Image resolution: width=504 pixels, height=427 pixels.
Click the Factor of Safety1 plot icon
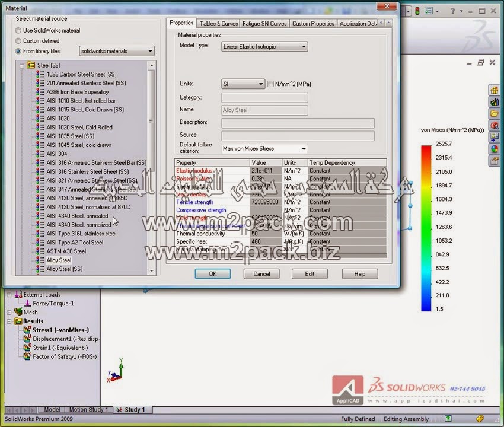coord(27,356)
